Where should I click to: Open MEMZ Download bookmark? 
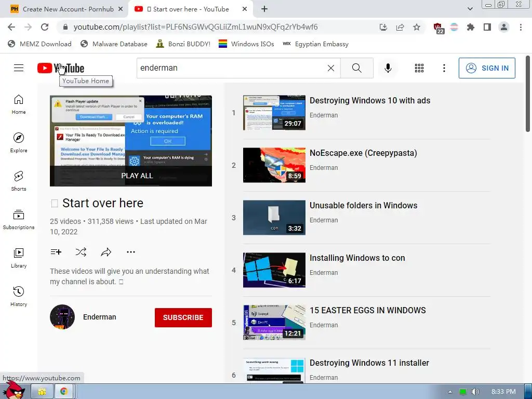pyautogui.click(x=39, y=44)
